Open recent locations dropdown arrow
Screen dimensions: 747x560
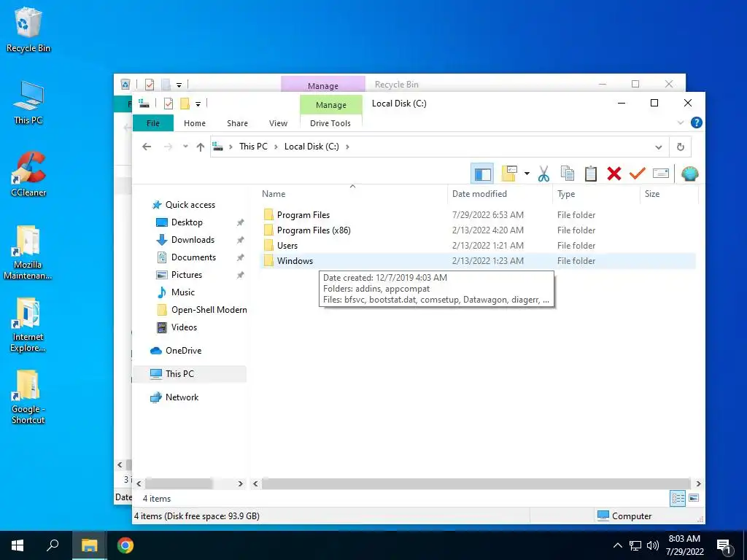(185, 147)
